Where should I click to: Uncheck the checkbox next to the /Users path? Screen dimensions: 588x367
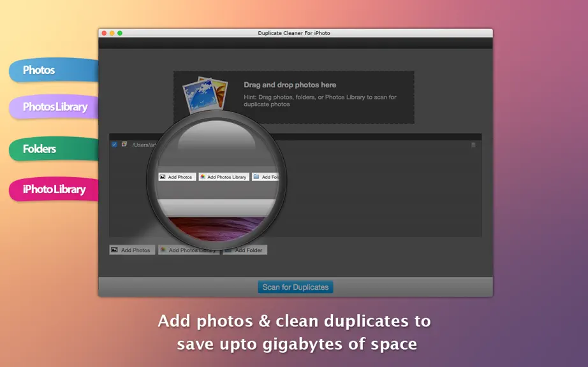point(114,145)
